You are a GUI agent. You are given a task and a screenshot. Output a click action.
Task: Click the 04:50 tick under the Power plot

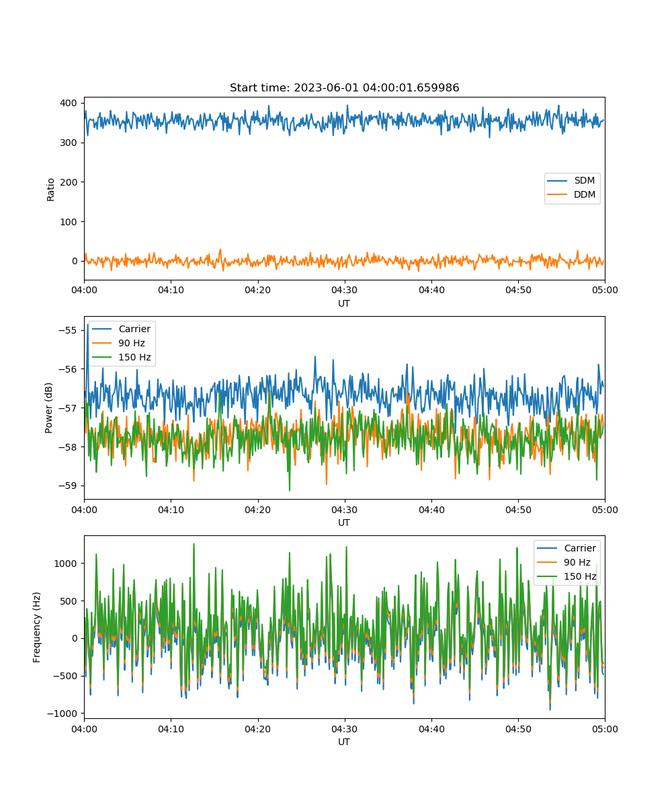click(518, 510)
